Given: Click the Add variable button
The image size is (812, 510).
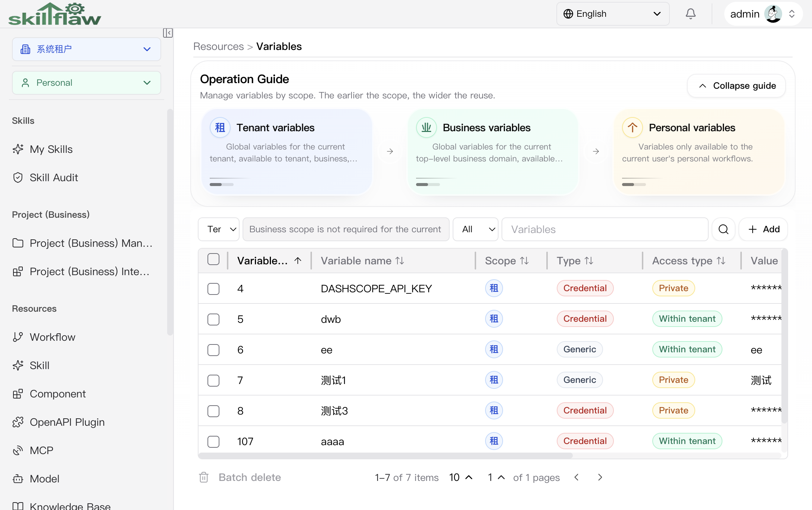Looking at the screenshot, I should click(x=763, y=229).
